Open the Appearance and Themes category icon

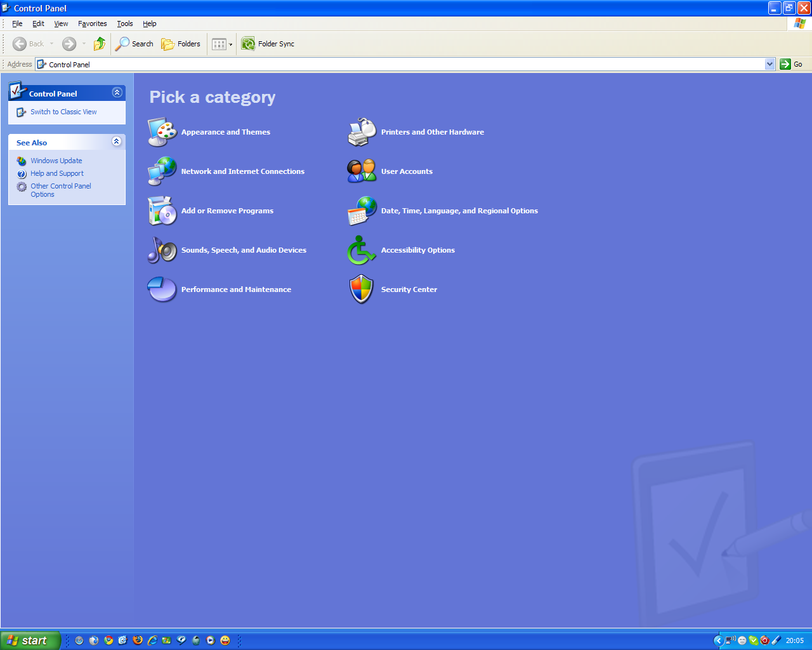tap(162, 132)
